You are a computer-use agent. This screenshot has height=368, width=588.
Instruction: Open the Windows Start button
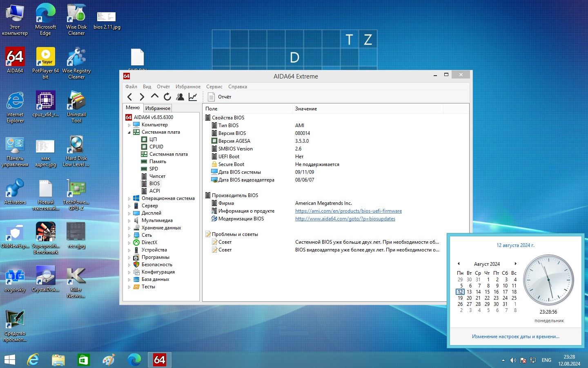pos(9,360)
